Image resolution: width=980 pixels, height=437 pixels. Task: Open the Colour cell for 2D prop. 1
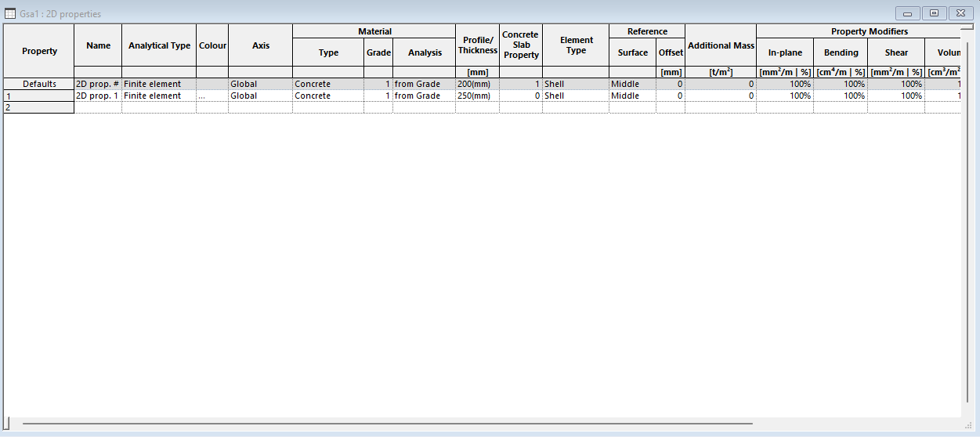[x=212, y=96]
